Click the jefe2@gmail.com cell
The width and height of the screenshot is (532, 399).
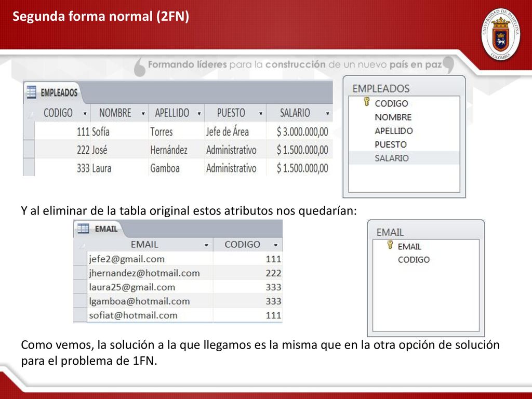[x=150, y=259]
